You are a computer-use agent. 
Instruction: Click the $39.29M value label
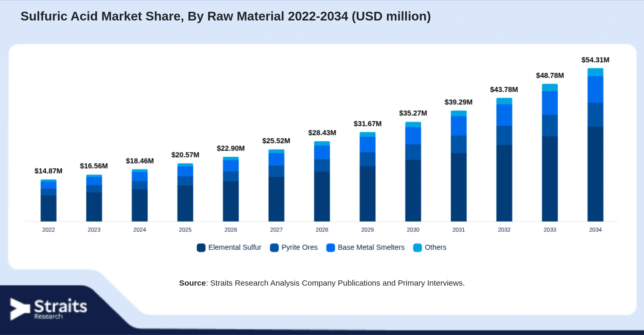tap(459, 102)
